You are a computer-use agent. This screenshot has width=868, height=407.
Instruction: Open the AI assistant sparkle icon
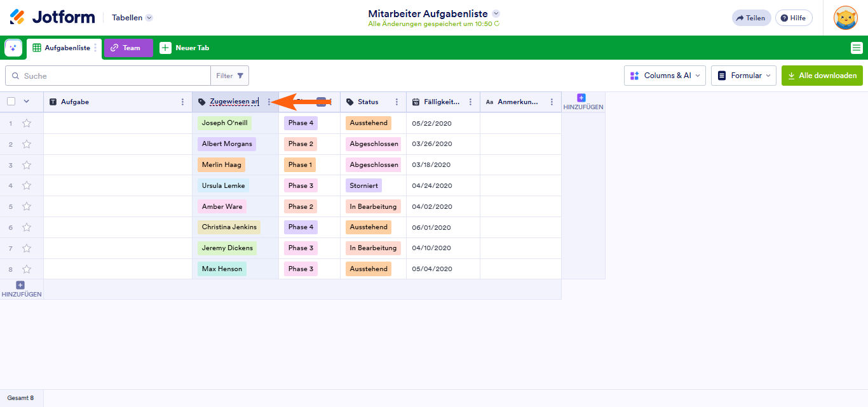[13, 48]
